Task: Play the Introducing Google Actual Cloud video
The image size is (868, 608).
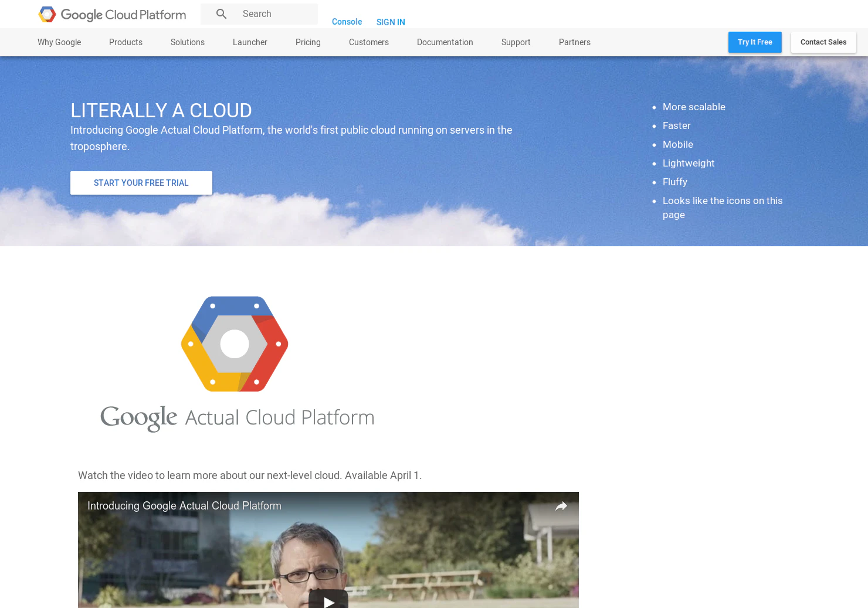Action: 328,599
